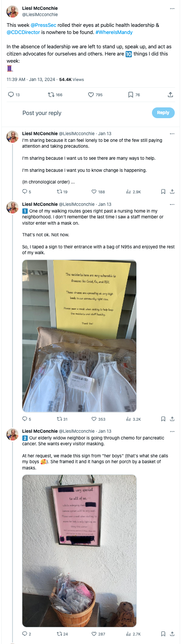Share the main tweet via share icon
Image resolution: width=181 pixels, height=644 pixels.
point(170,95)
